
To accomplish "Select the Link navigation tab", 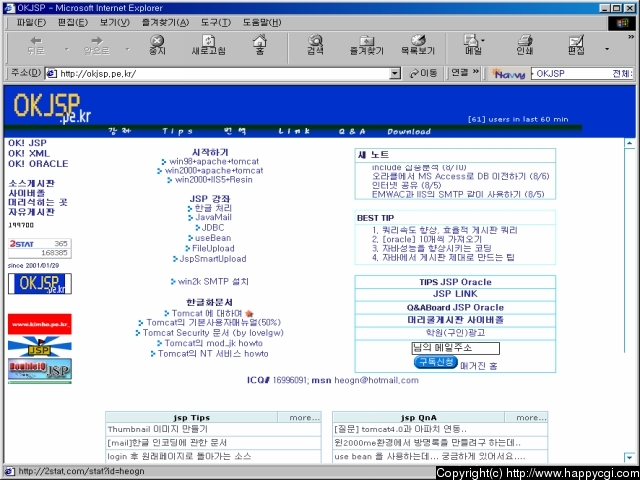I will pyautogui.click(x=294, y=131).
